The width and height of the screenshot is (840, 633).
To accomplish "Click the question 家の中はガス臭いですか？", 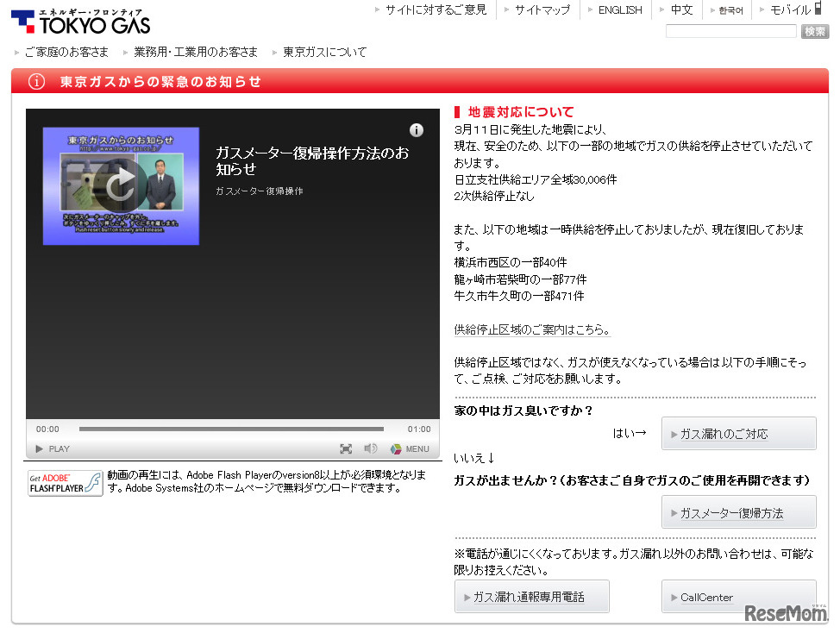I will click(523, 411).
